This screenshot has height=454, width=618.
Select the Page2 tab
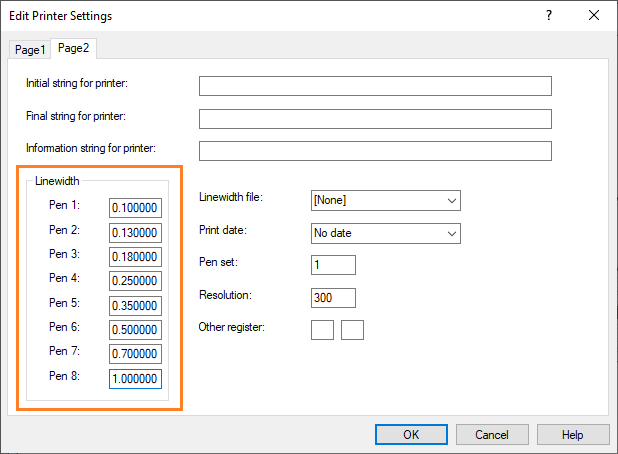click(75, 48)
